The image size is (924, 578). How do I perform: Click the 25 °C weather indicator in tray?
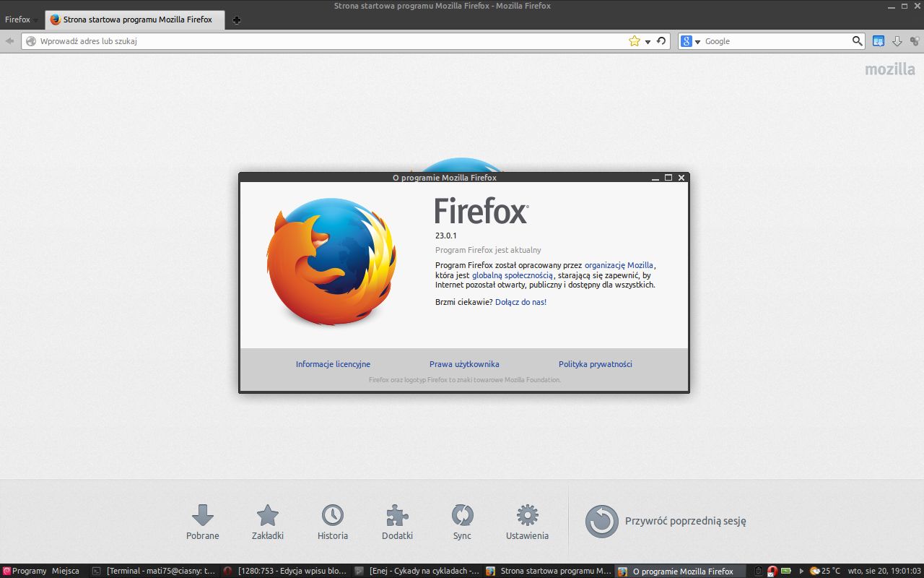(825, 571)
